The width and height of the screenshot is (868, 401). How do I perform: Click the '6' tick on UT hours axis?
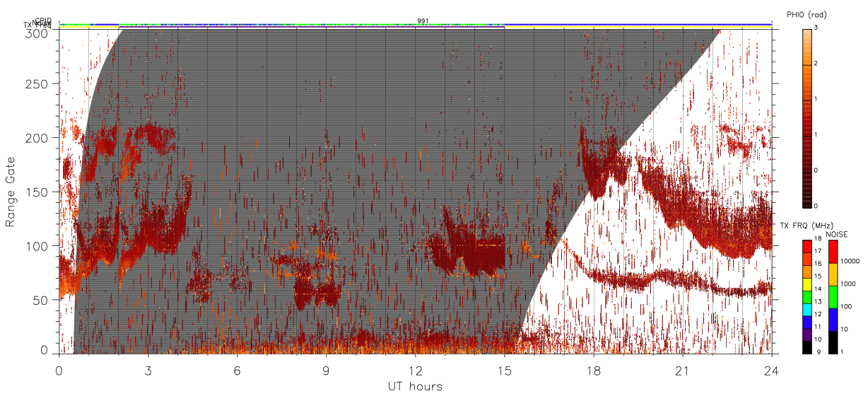(x=237, y=370)
